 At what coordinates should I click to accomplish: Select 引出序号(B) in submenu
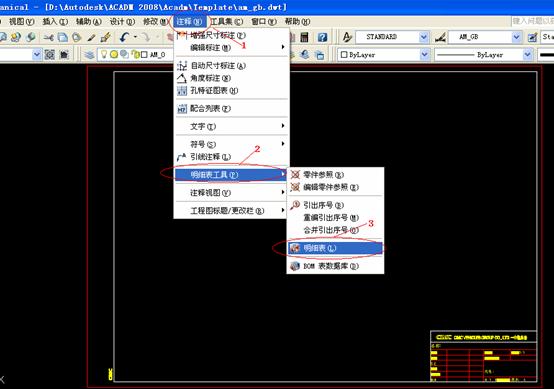[335, 205]
